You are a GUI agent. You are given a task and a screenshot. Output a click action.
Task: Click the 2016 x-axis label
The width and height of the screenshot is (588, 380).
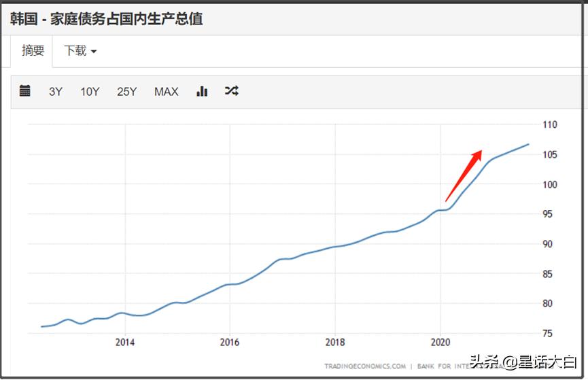click(230, 342)
